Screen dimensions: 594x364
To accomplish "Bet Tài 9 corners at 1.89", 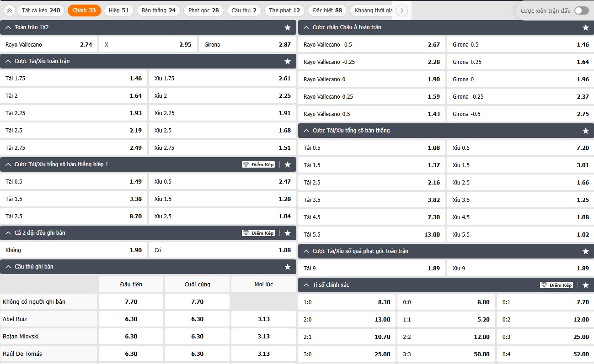I will (x=372, y=269).
